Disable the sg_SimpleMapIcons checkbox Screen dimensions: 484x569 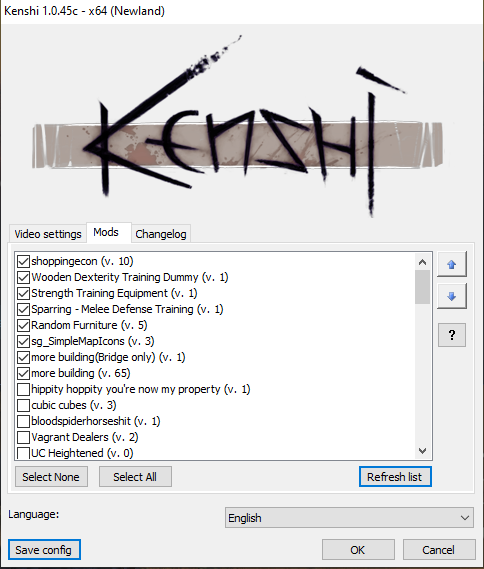click(24, 341)
